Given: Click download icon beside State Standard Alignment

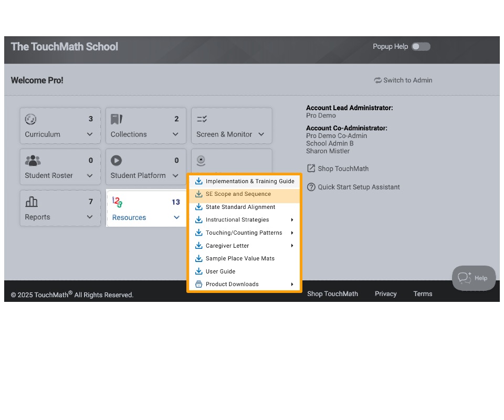Looking at the screenshot, I should click(x=199, y=207).
